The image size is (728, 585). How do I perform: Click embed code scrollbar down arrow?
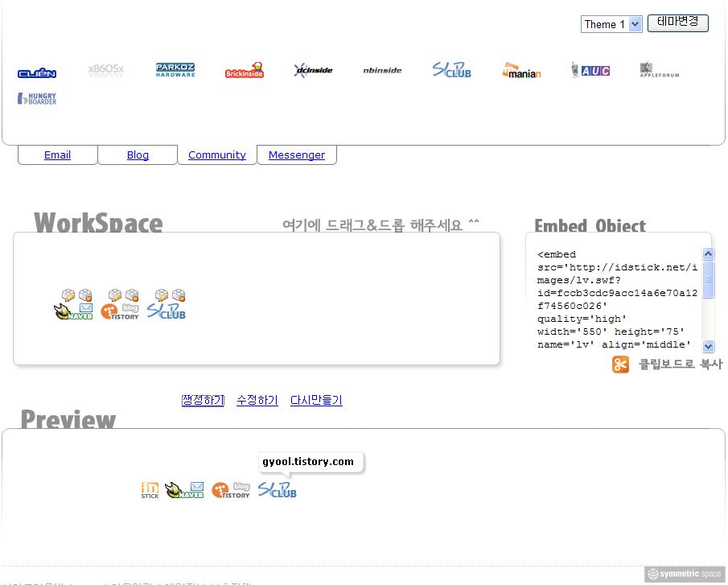(708, 346)
